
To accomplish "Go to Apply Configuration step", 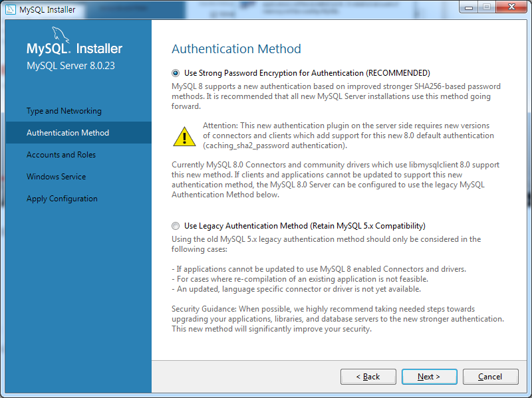I will 62,199.
